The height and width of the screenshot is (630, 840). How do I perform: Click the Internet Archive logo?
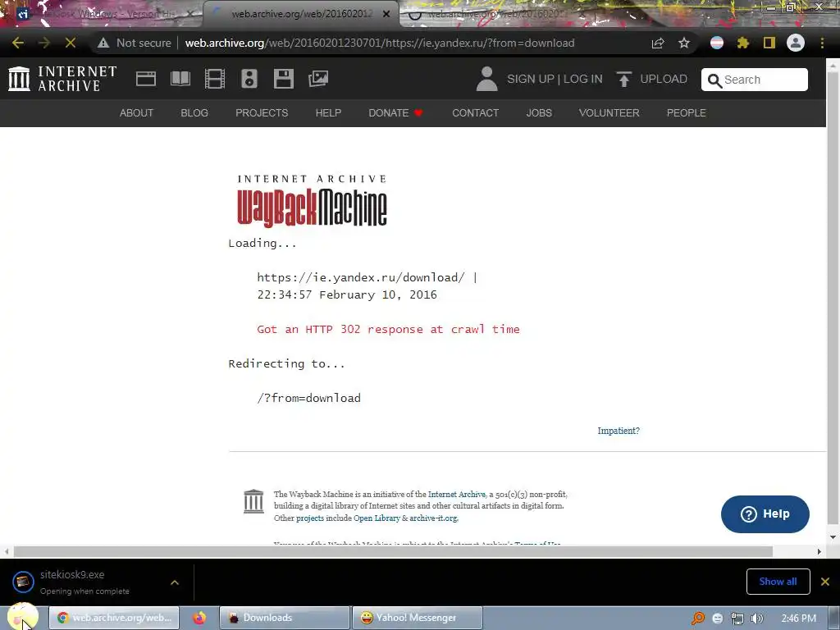point(62,79)
